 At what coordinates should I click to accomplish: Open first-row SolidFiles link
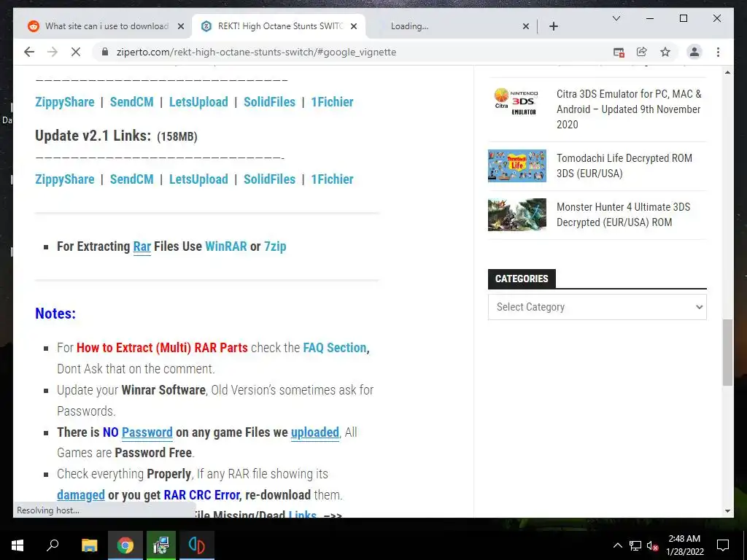[270, 102]
